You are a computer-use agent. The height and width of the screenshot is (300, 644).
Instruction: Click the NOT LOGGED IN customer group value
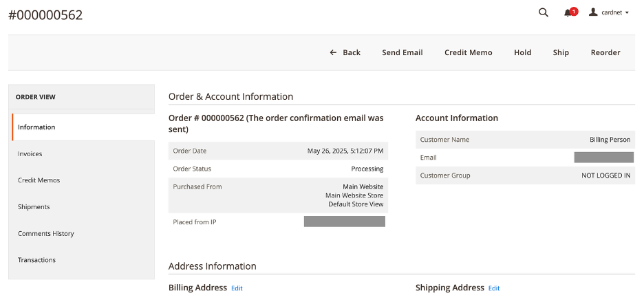[x=605, y=175]
